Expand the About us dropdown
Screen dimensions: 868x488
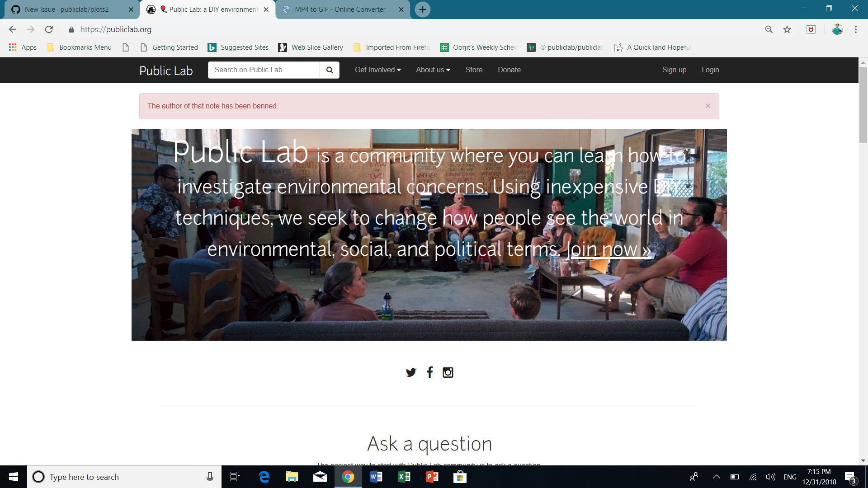pos(433,70)
